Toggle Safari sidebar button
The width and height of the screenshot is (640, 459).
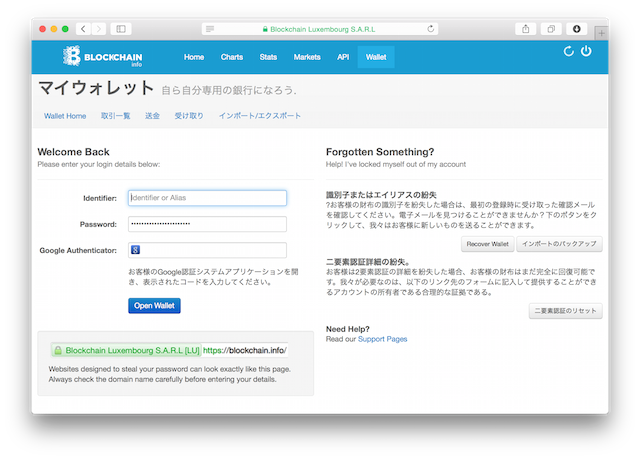pyautogui.click(x=122, y=29)
